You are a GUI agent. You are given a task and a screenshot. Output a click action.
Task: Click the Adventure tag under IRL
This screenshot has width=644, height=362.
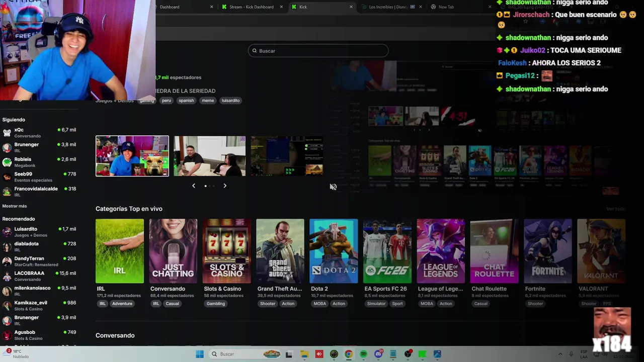coord(122,304)
